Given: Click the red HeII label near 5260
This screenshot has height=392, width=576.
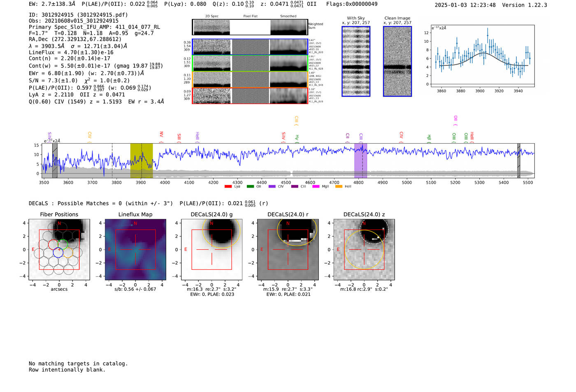Looking at the screenshot, I should click(x=472, y=137).
